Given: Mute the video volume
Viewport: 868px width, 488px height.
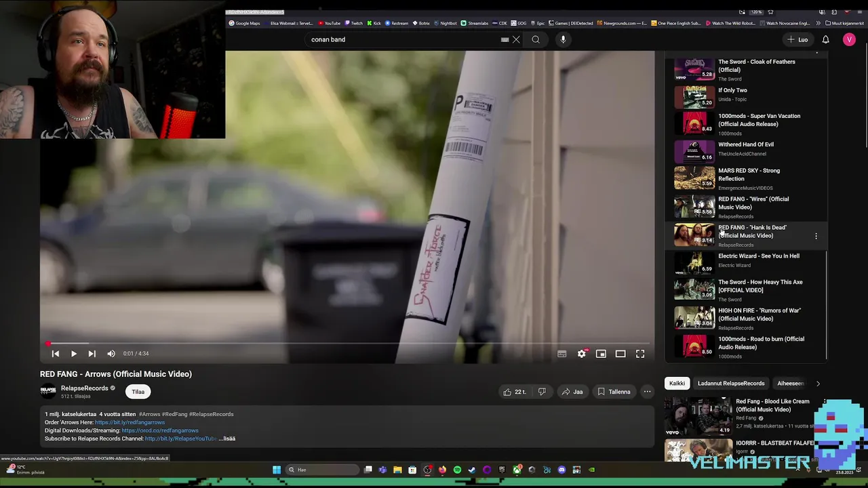Looking at the screenshot, I should coord(111,354).
